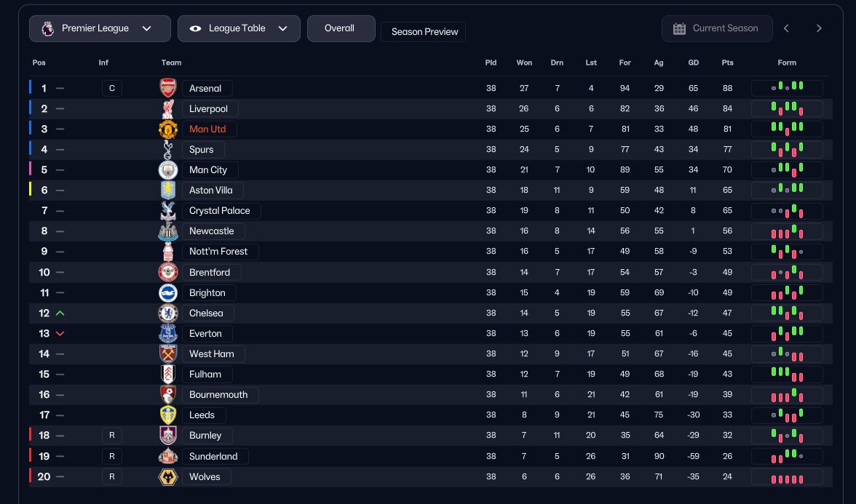Click the Wolves club badge icon

(x=168, y=477)
